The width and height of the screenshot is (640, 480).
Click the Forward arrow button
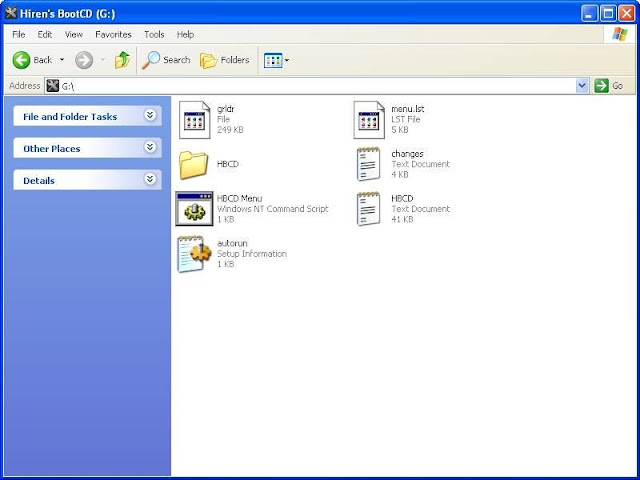[x=84, y=60]
